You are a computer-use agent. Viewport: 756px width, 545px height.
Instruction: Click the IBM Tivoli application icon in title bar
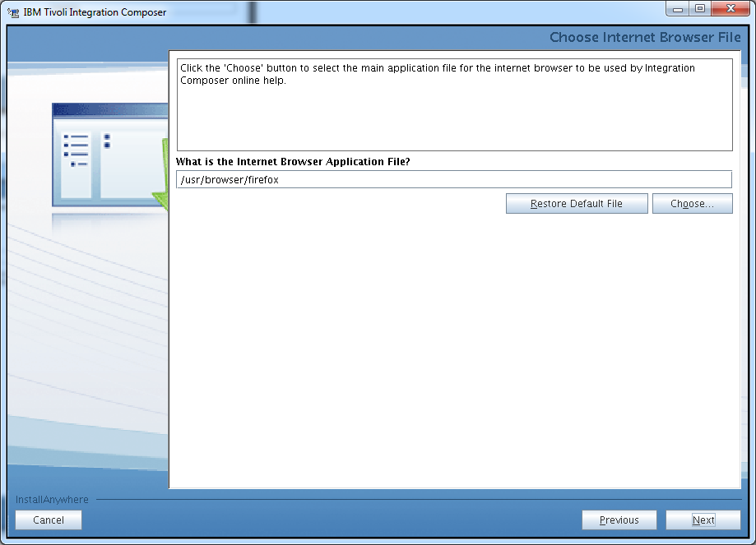point(13,12)
